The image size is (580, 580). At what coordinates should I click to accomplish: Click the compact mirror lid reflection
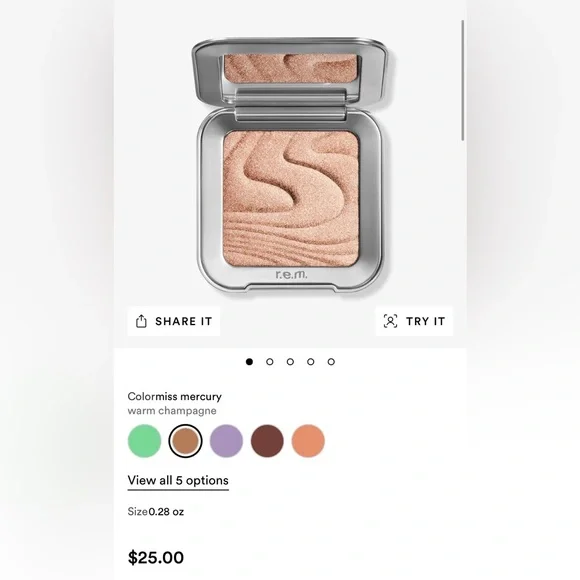[291, 68]
